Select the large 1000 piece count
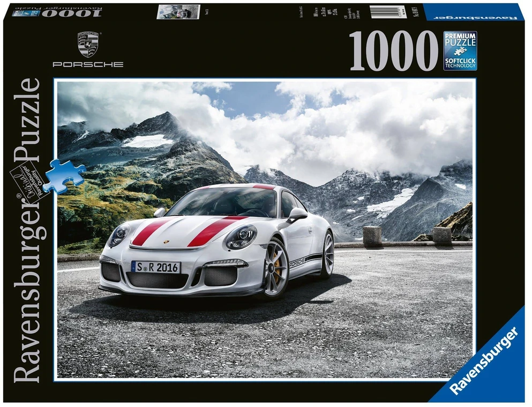The width and height of the screenshot is (532, 407). 394,50
